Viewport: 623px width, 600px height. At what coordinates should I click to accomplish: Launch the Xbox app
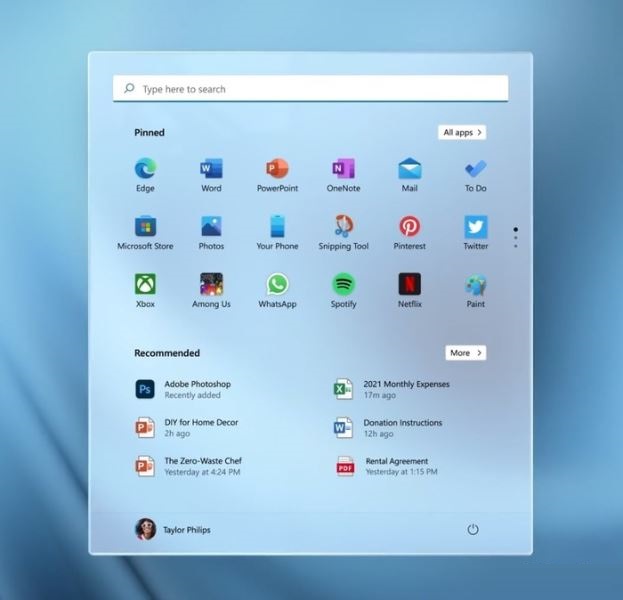coord(145,290)
